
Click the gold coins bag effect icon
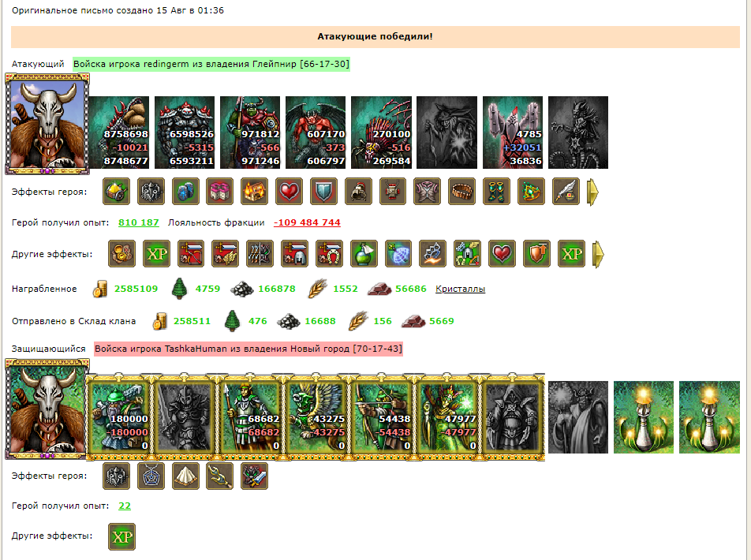(x=122, y=253)
